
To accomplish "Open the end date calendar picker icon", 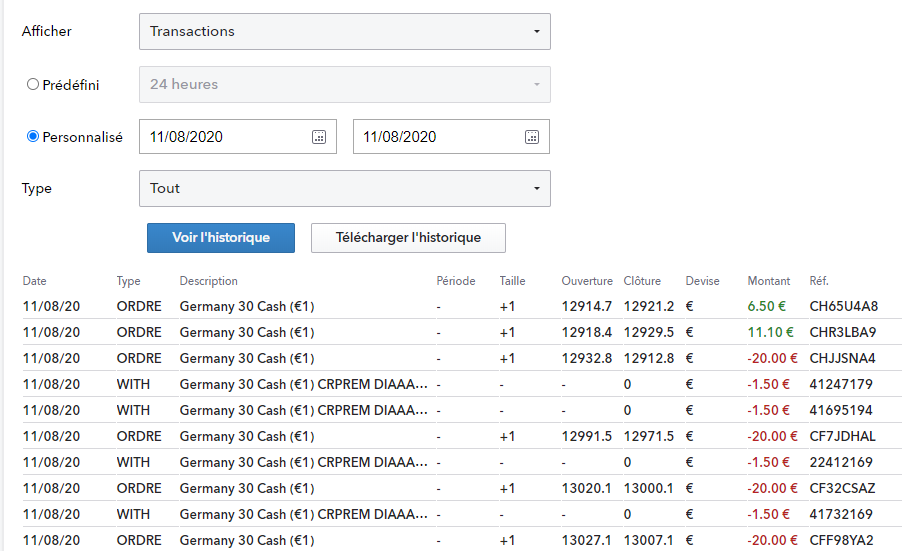I will 533,137.
